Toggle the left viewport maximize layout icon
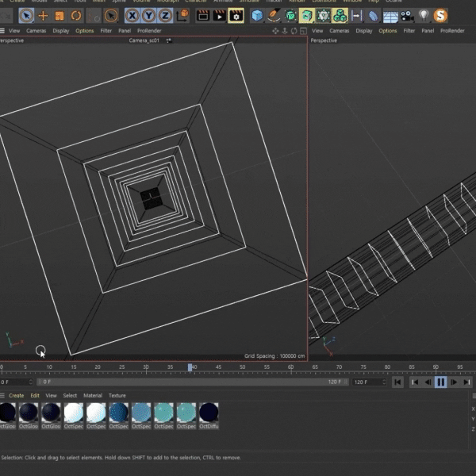476x476 pixels. click(303, 31)
